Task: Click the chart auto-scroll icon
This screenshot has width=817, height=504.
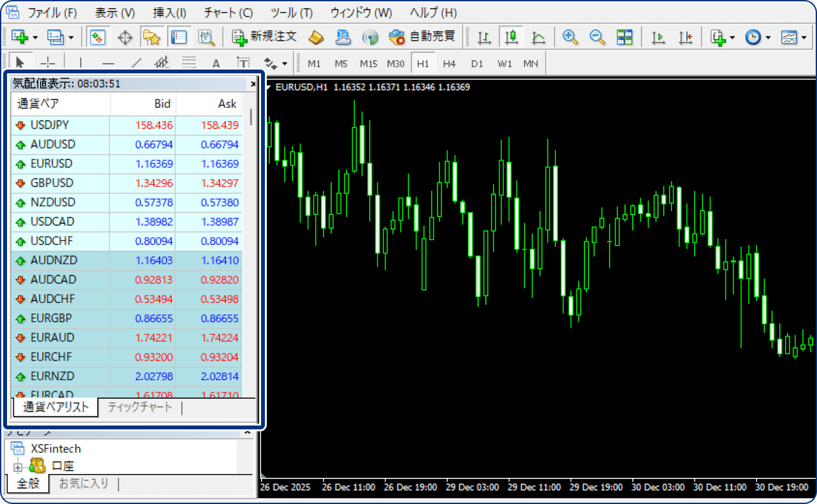Action: point(658,37)
